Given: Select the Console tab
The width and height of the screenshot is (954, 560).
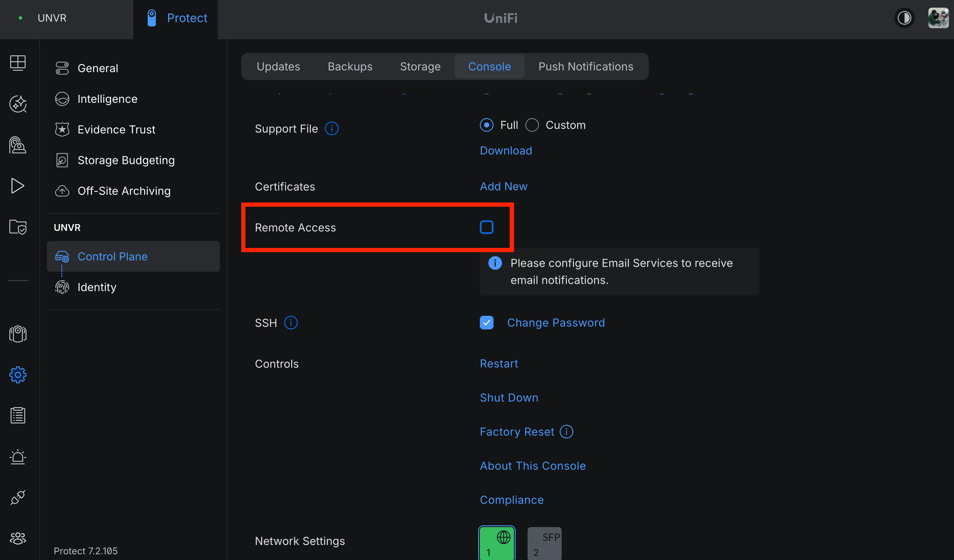Looking at the screenshot, I should pyautogui.click(x=490, y=67).
